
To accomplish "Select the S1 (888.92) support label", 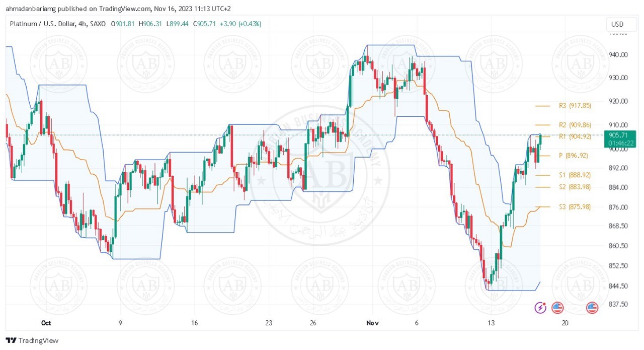I will [574, 175].
